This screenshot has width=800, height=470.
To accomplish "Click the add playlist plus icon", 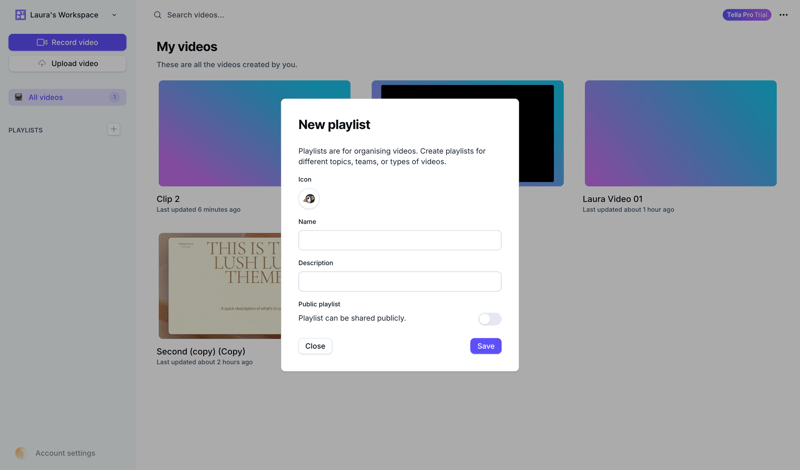I will (113, 129).
